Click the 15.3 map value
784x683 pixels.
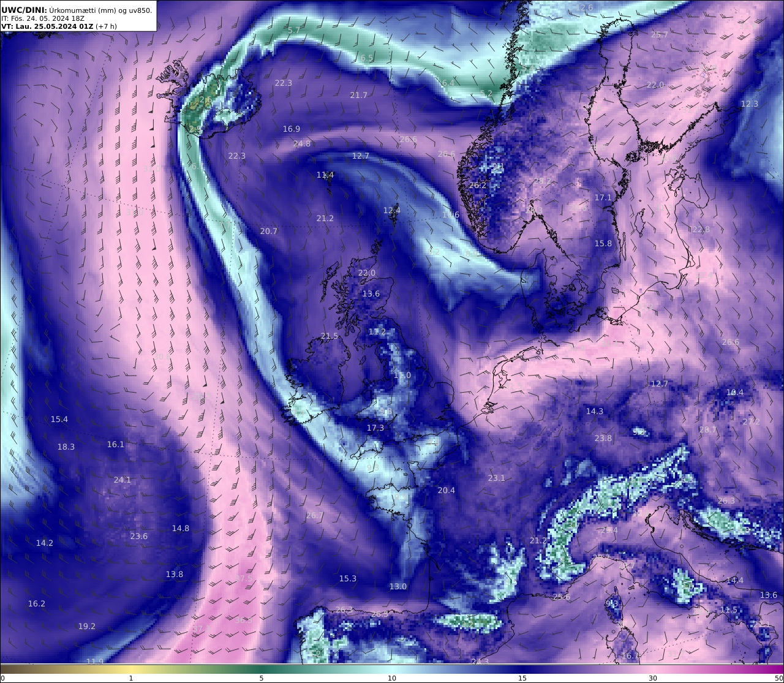point(348,578)
